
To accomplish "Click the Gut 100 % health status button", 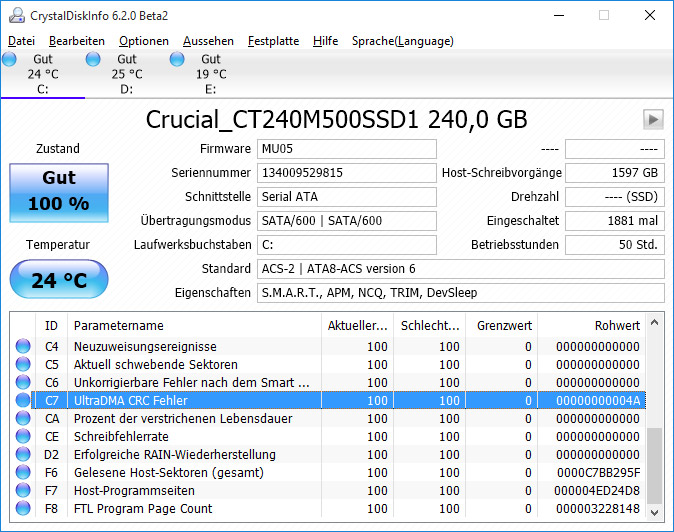I will (59, 193).
